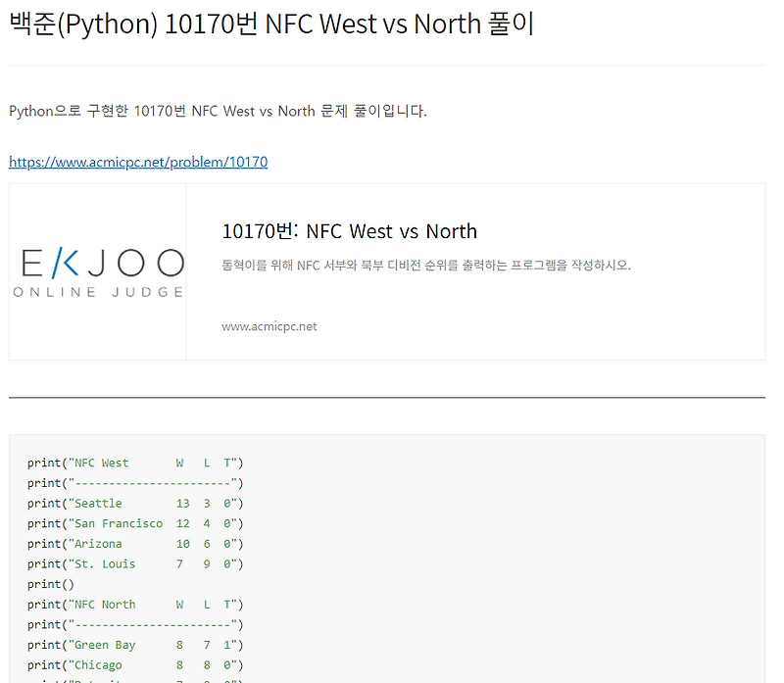Select the card's problem description text

pyautogui.click(x=428, y=265)
